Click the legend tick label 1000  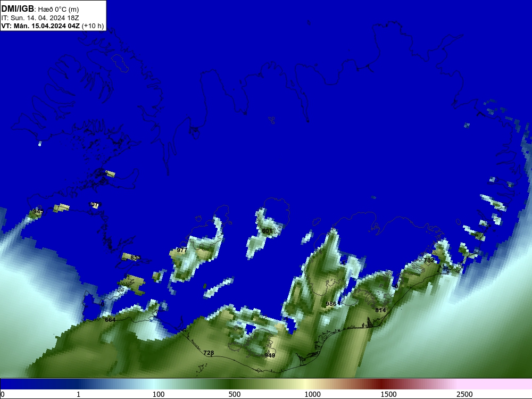point(312,394)
